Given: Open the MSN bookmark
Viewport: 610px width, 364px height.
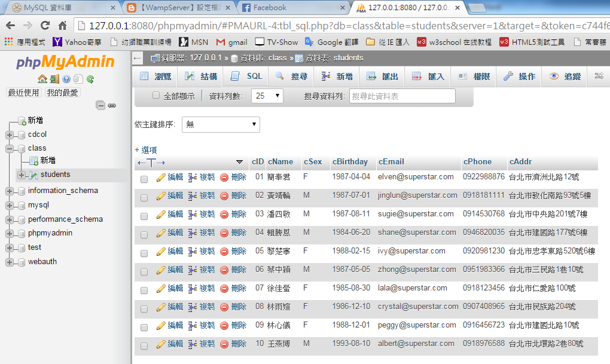Looking at the screenshot, I should point(193,42).
